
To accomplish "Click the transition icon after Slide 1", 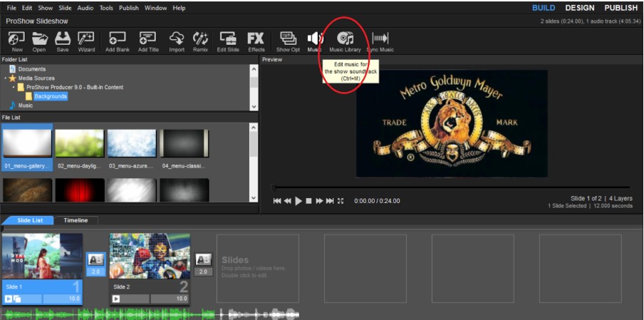I will (x=96, y=260).
